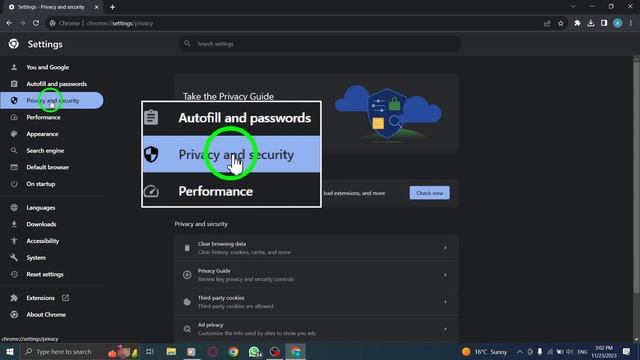
Task: Open the profile avatar menu
Action: (618, 23)
